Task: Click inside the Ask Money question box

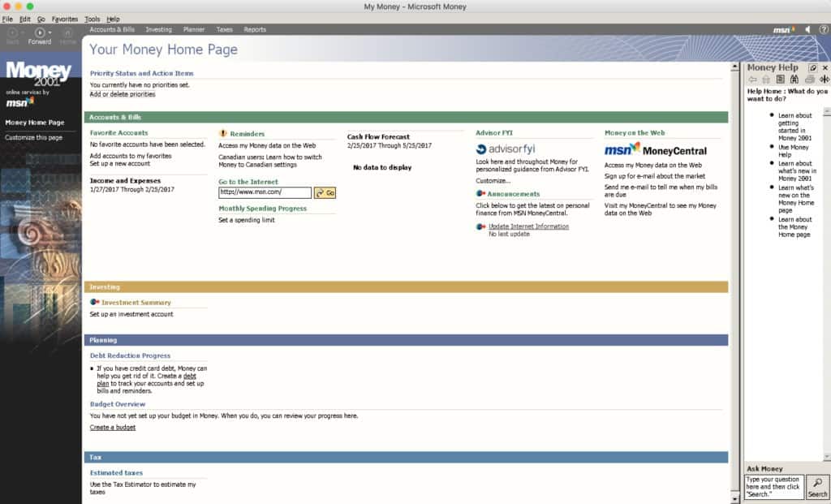Action: (774, 486)
